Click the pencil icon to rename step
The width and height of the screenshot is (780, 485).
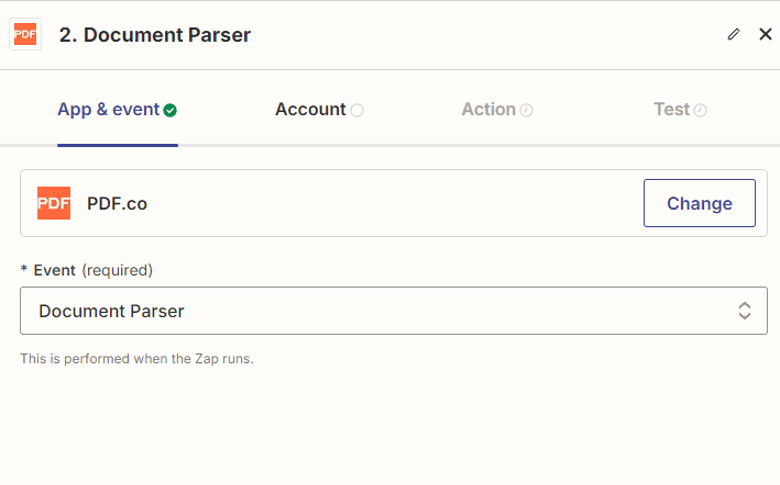point(734,34)
